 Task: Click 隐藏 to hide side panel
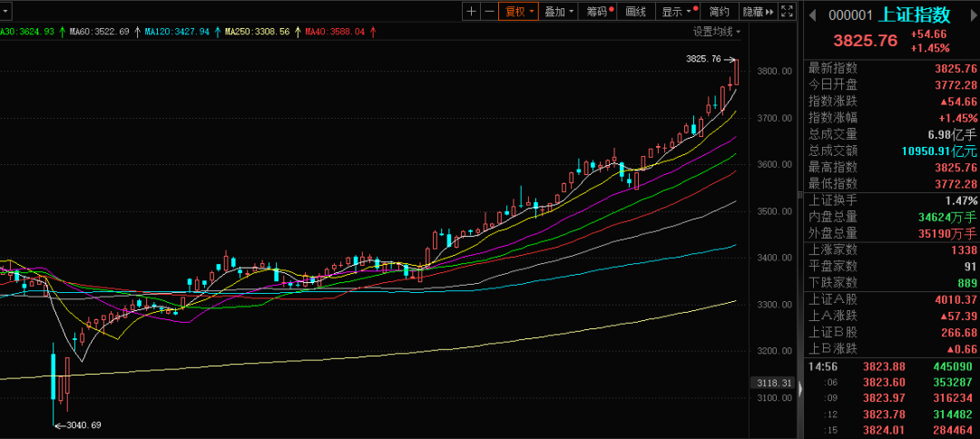758,11
